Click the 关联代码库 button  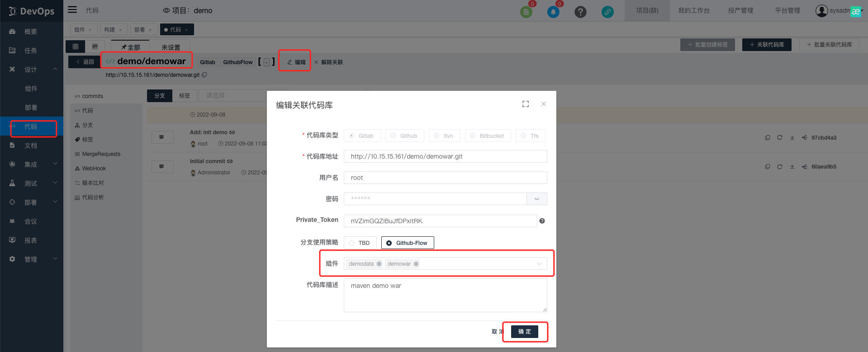coord(767,45)
